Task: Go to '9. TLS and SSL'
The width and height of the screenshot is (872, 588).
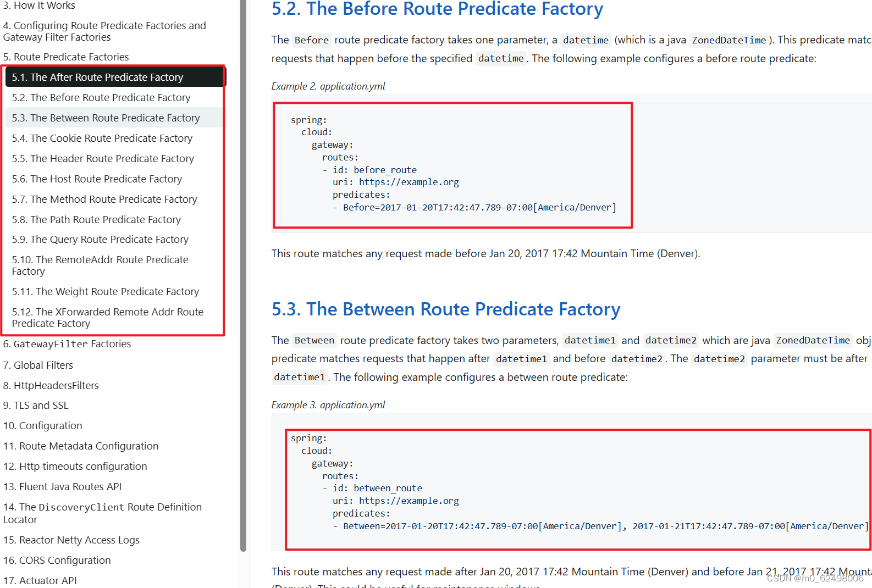Action: [36, 406]
